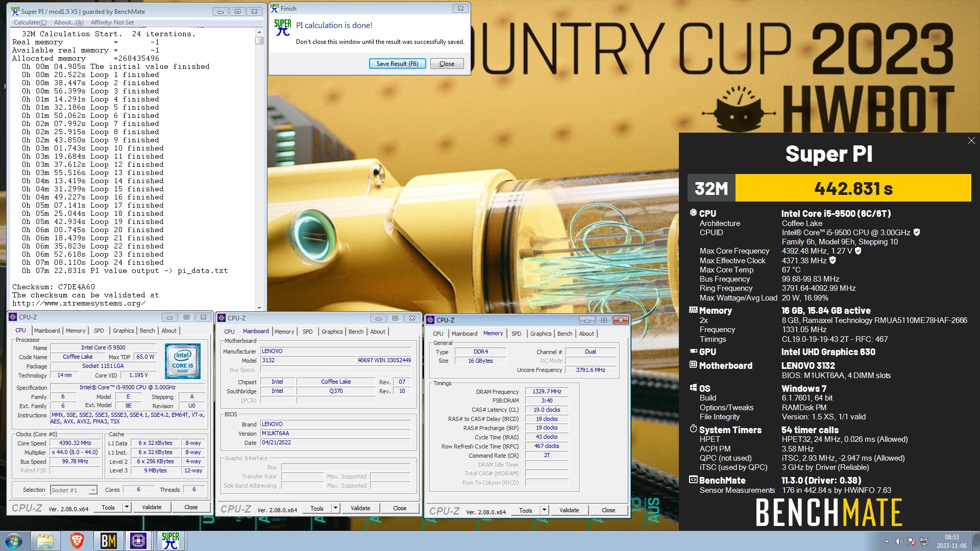This screenshot has width=980, height=551.
Task: Click the Motherboard section icon in BenchMate
Action: point(693,365)
